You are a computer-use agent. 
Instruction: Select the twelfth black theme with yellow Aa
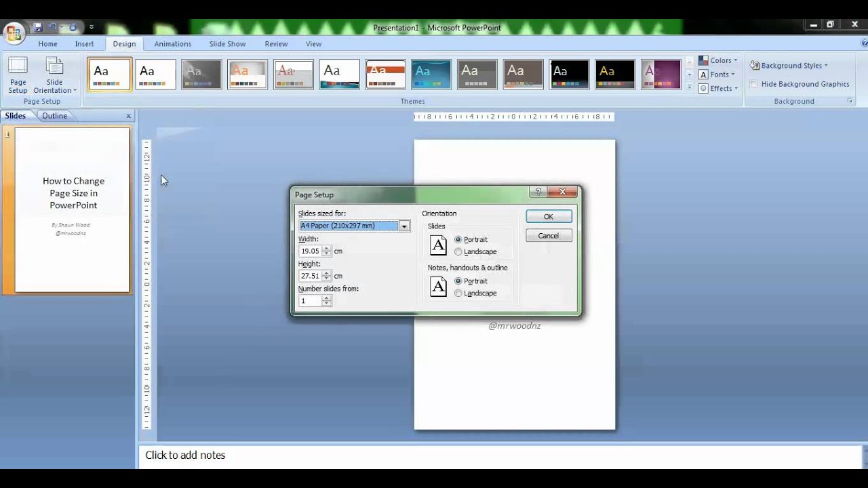tap(615, 75)
